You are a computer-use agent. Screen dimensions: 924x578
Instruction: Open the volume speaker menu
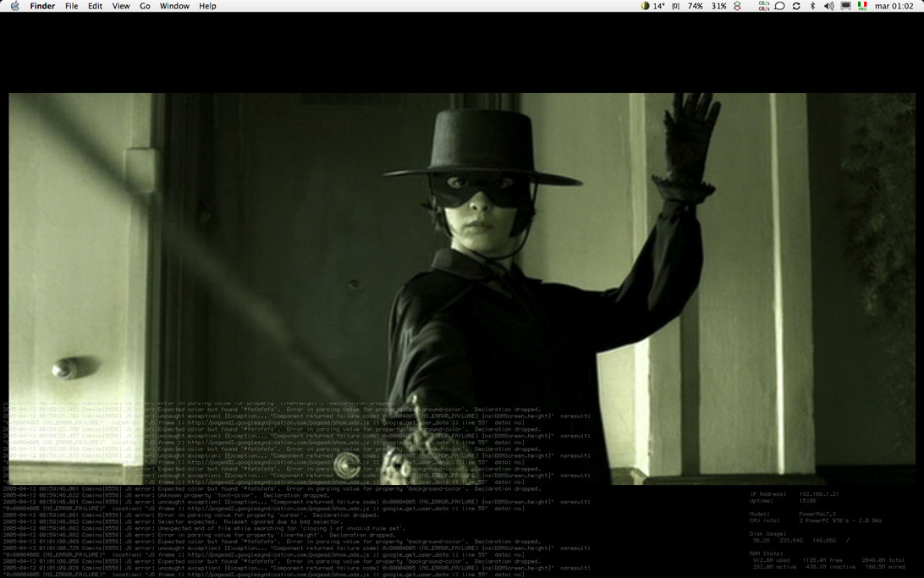click(x=828, y=6)
